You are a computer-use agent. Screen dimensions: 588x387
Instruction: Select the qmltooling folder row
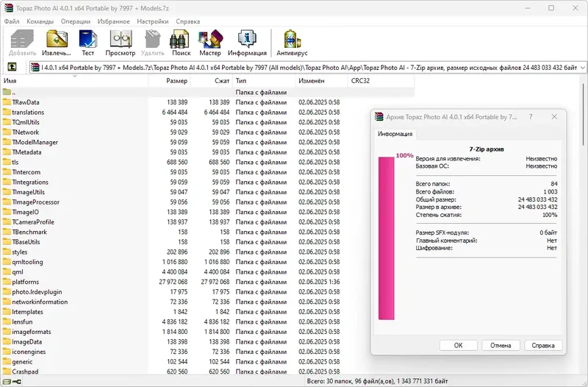(x=208, y=262)
